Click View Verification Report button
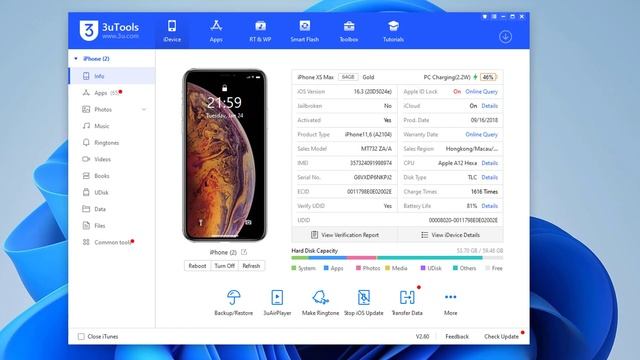This screenshot has height=360, width=640. click(345, 235)
